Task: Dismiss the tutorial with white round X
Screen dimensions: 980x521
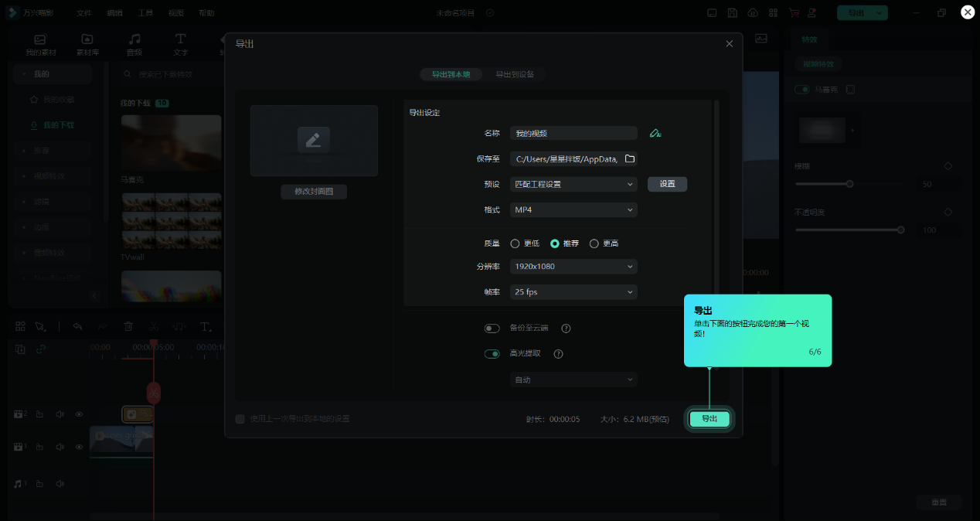Action: pyautogui.click(x=968, y=12)
